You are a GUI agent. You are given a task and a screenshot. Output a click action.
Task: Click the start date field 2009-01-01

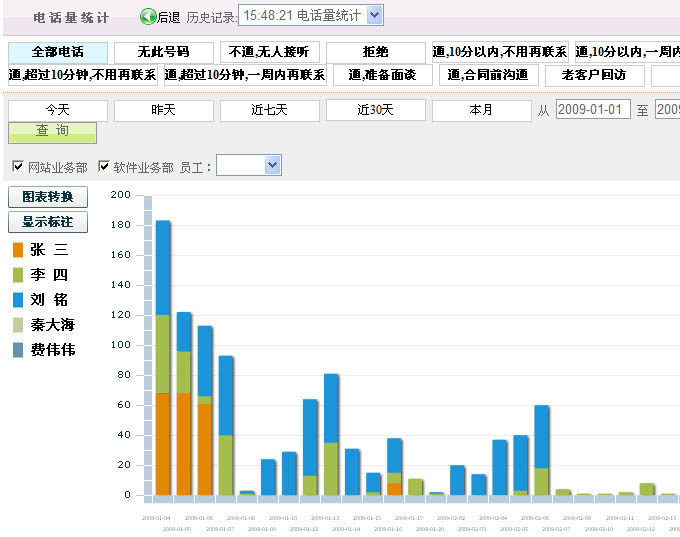click(593, 110)
